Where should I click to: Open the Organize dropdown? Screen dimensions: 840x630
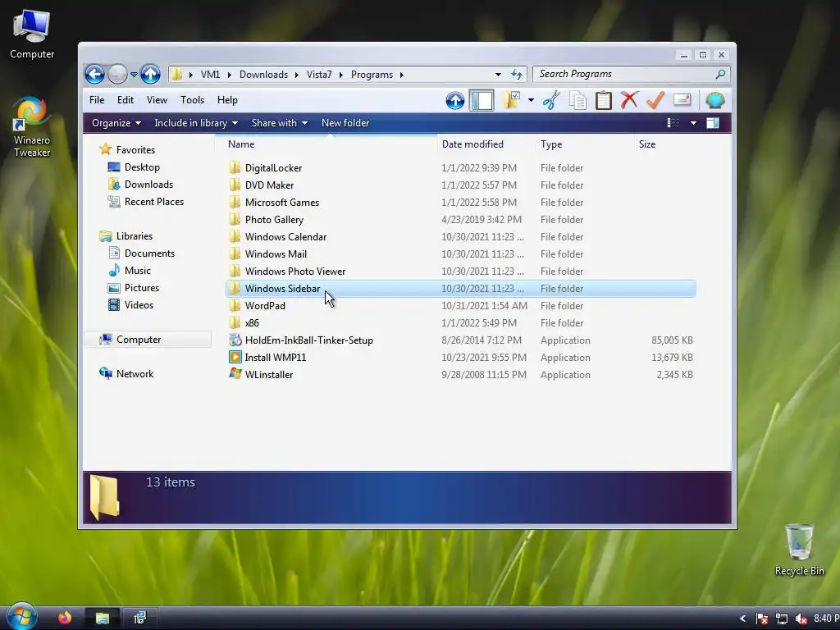pyautogui.click(x=116, y=123)
